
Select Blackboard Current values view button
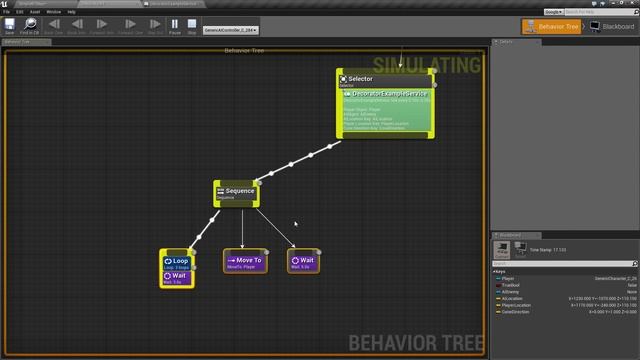coord(502,249)
